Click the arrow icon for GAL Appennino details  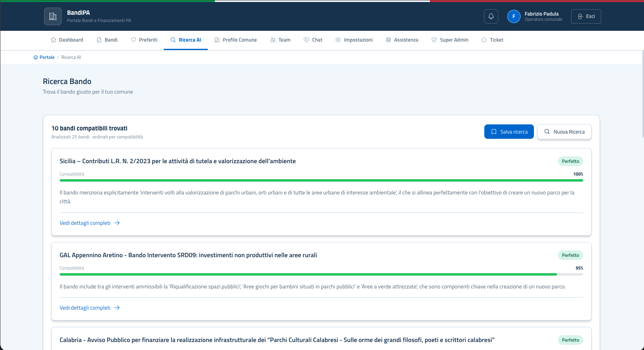point(117,308)
